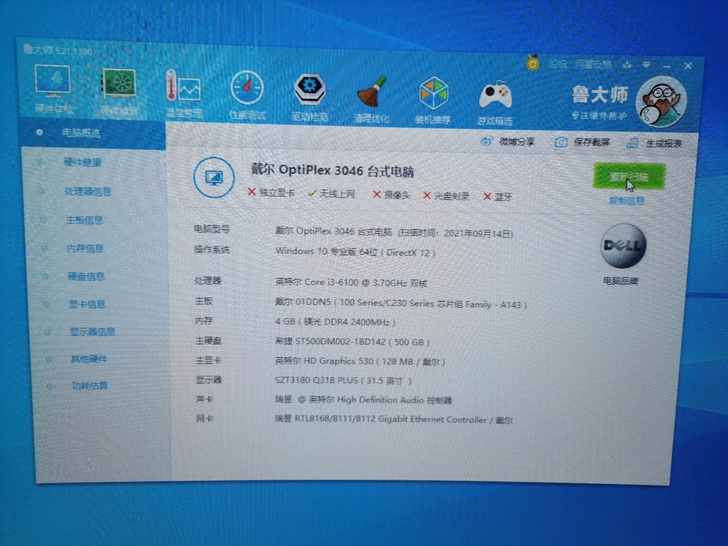The image size is (728, 546).
Task: Click the 戴尔 OptiPlex 3046 台式电脑 heading
Action: coord(332,170)
